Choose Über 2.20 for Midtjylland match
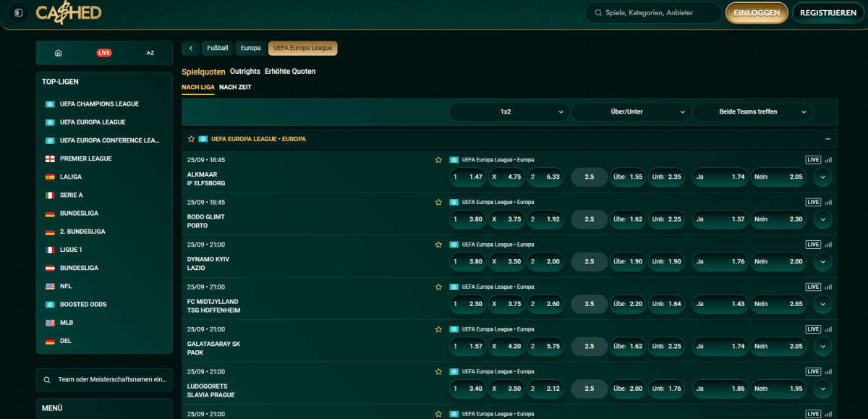868x419 pixels. point(628,304)
